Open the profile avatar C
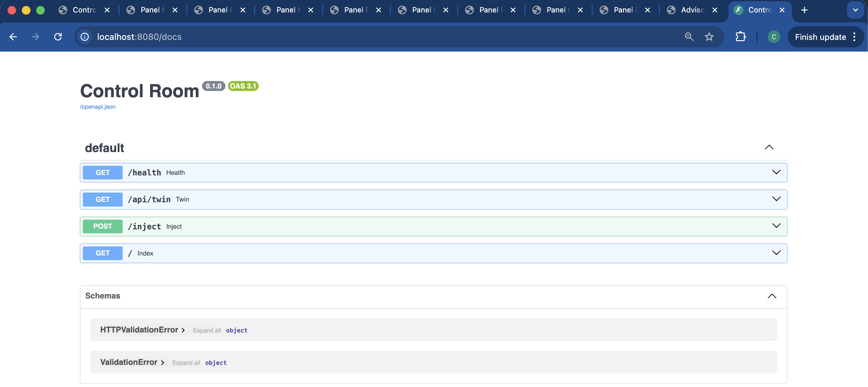 tap(774, 37)
